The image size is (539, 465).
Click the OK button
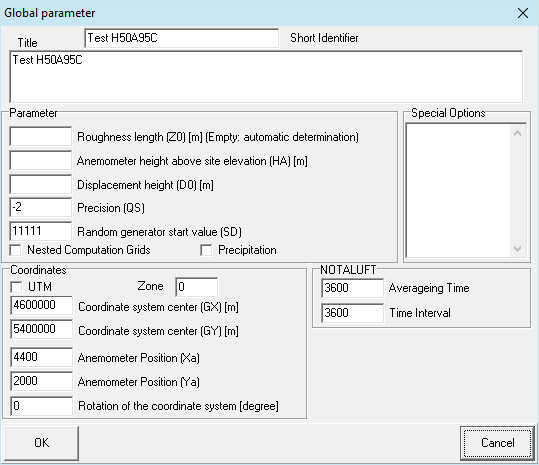pos(41,443)
